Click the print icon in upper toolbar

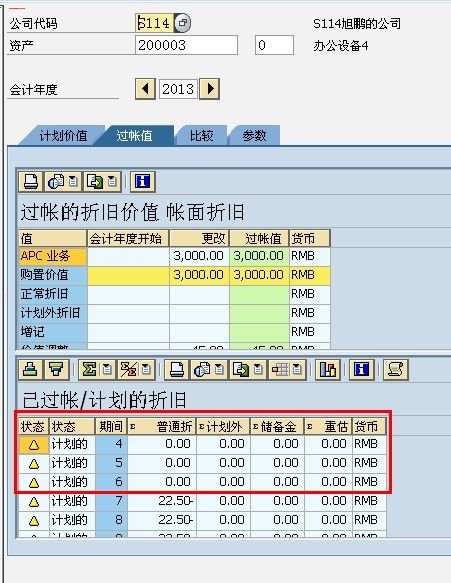click(x=31, y=182)
